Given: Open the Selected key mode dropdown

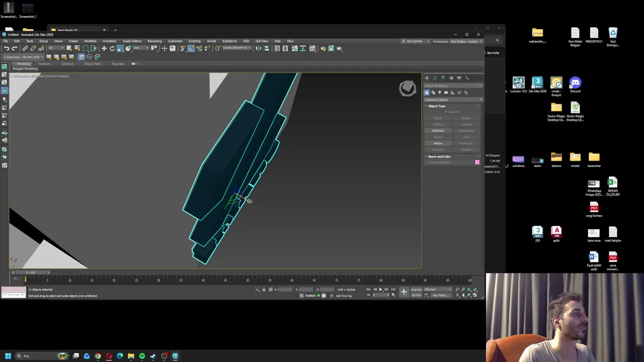Looking at the screenshot, I should click(x=438, y=290).
